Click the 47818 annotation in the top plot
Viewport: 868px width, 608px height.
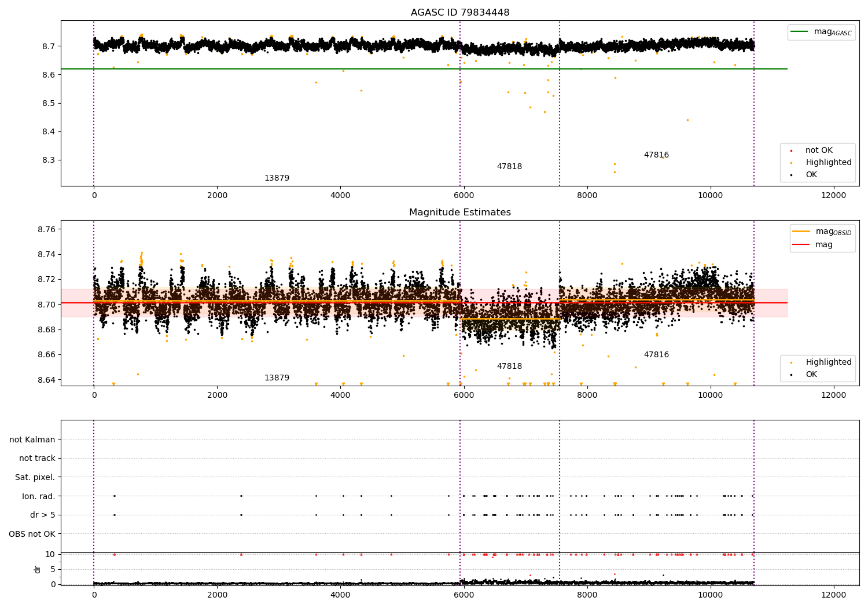coord(509,167)
